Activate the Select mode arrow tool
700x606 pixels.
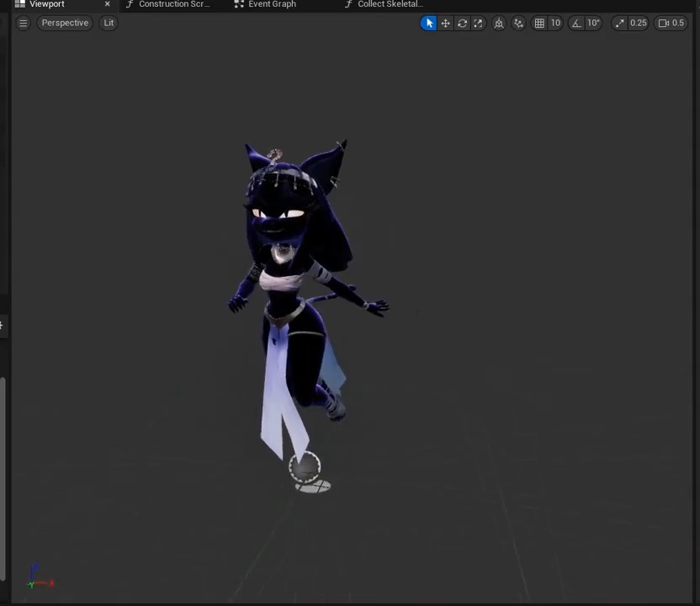coord(428,24)
